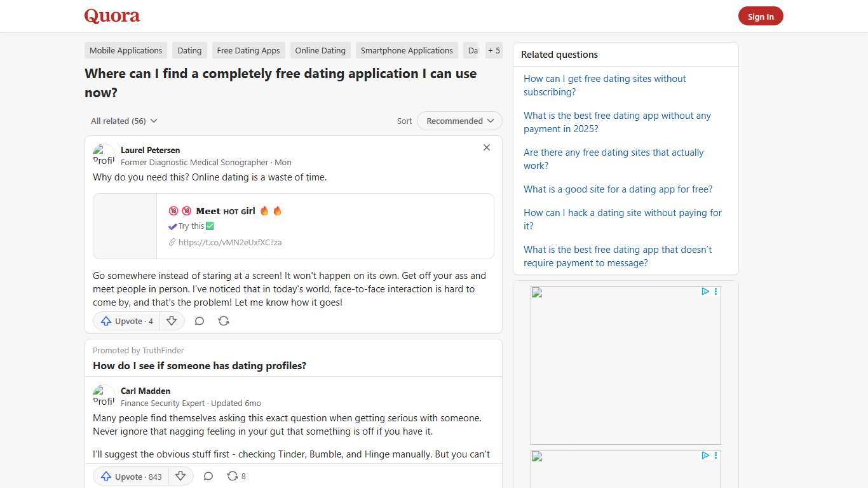This screenshot has height=488, width=868.
Task: Open the sidebar ad's three-dot options menu
Action: click(x=715, y=292)
